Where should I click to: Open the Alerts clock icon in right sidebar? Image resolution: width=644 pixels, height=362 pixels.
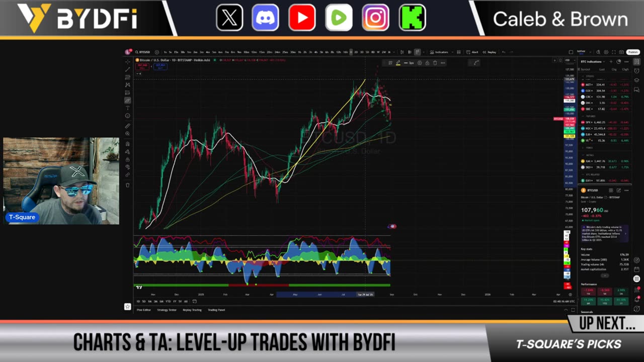pyautogui.click(x=636, y=71)
